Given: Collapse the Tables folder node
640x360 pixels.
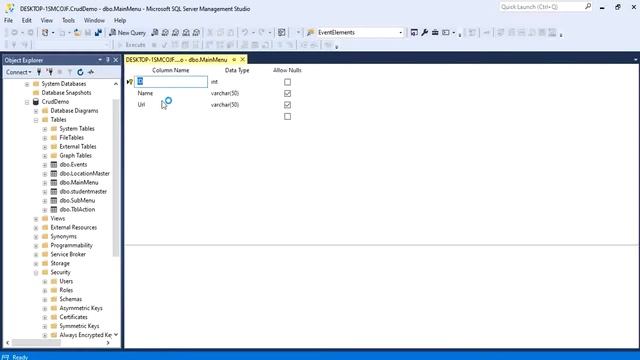Looking at the screenshot, I should (x=36, y=120).
